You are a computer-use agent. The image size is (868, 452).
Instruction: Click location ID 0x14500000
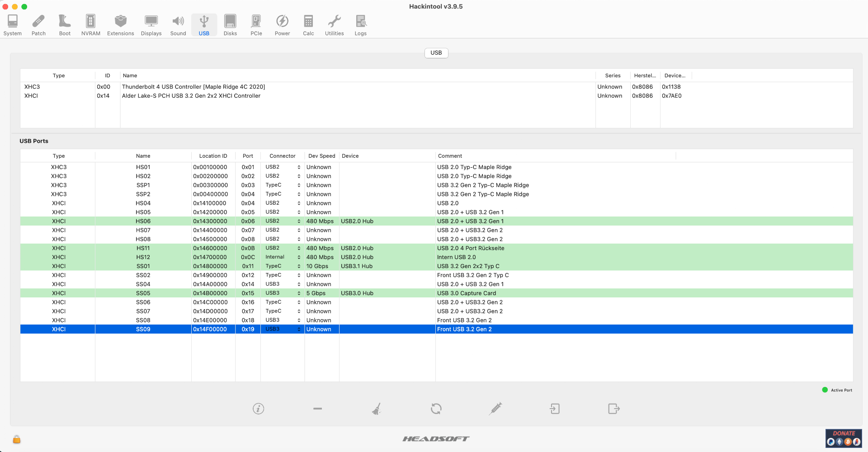(211, 239)
